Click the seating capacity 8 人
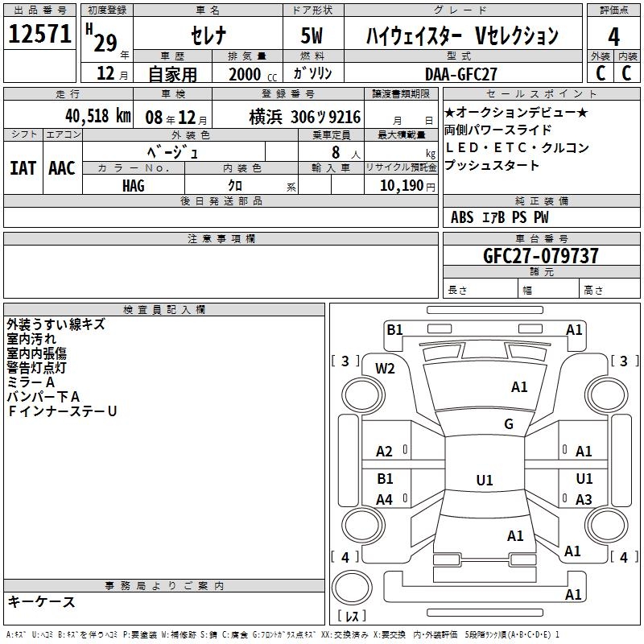This screenshot has height=644, width=644. 346,153
